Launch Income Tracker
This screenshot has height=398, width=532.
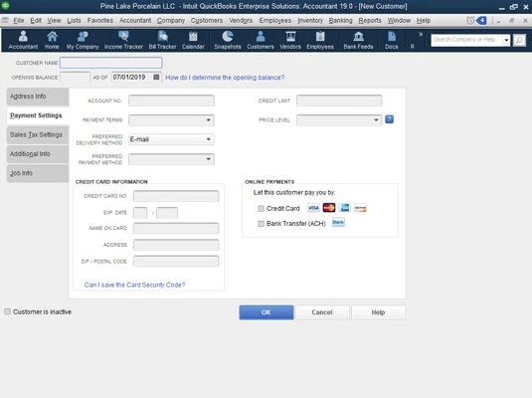click(123, 40)
